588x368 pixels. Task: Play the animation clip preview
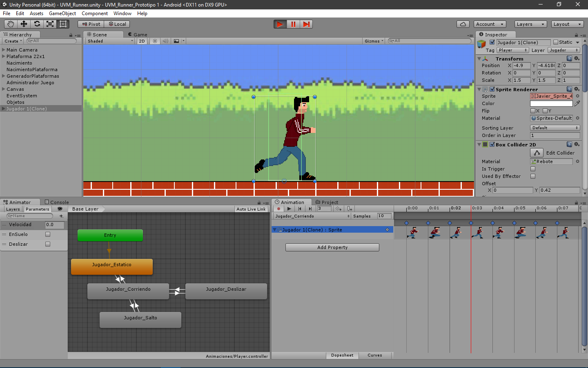click(289, 209)
